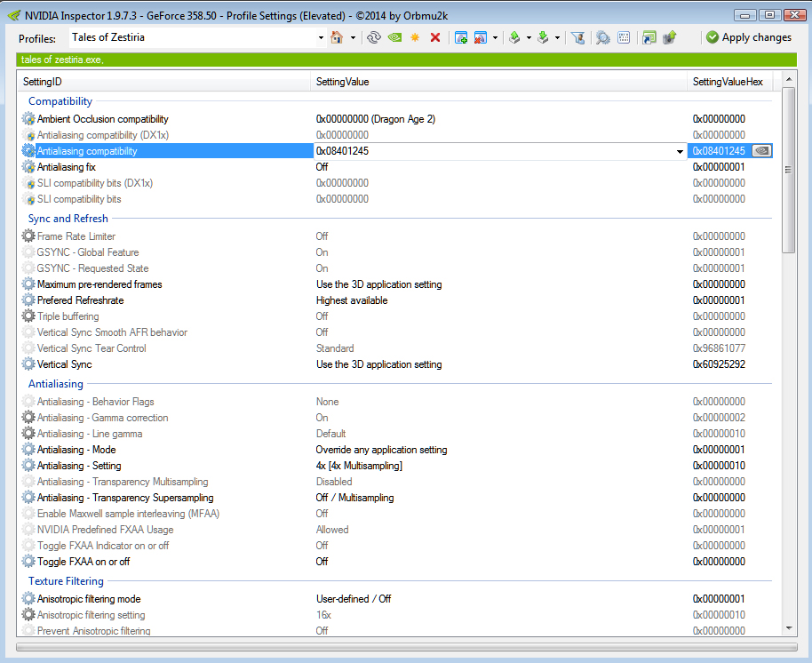
Task: Click gear icon beside Antialiasing fix
Action: [28, 167]
